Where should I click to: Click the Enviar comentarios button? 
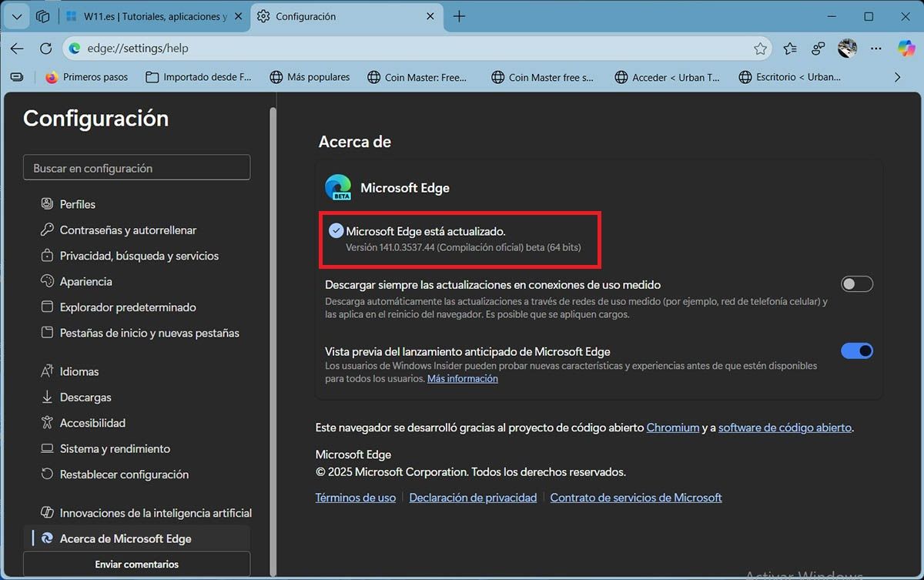pyautogui.click(x=136, y=564)
